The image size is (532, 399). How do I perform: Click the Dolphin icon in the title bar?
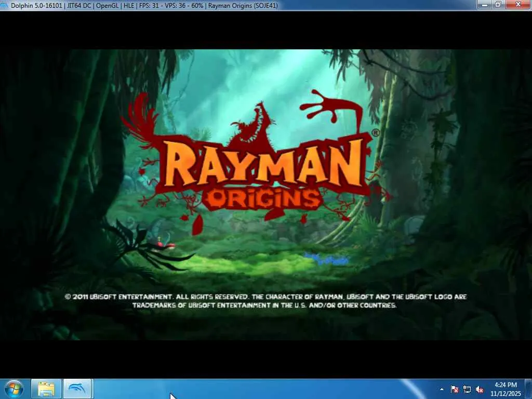click(4, 5)
